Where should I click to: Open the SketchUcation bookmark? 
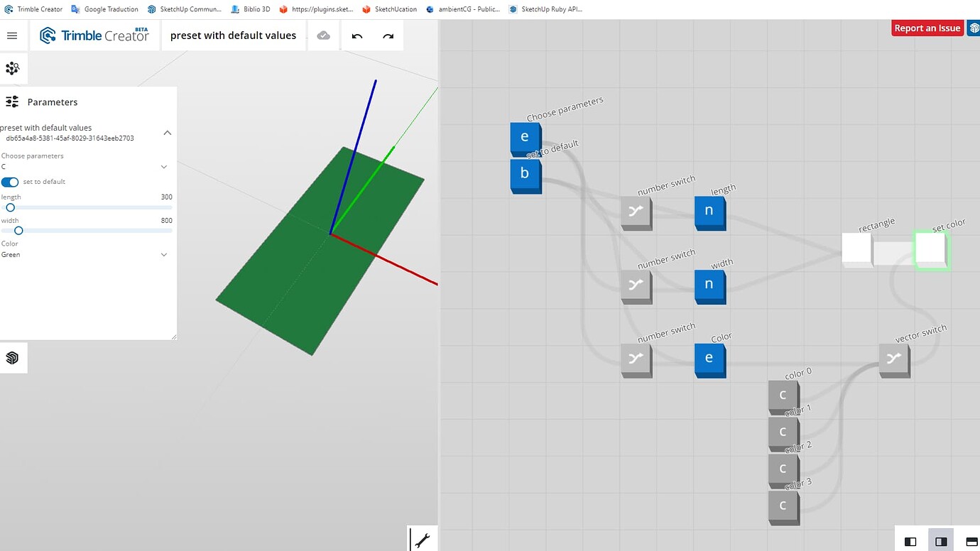pos(388,9)
